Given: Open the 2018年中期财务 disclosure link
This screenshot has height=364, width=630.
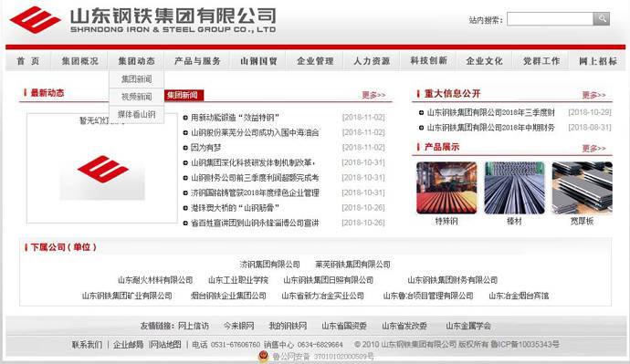Looking at the screenshot, I should pos(490,128).
